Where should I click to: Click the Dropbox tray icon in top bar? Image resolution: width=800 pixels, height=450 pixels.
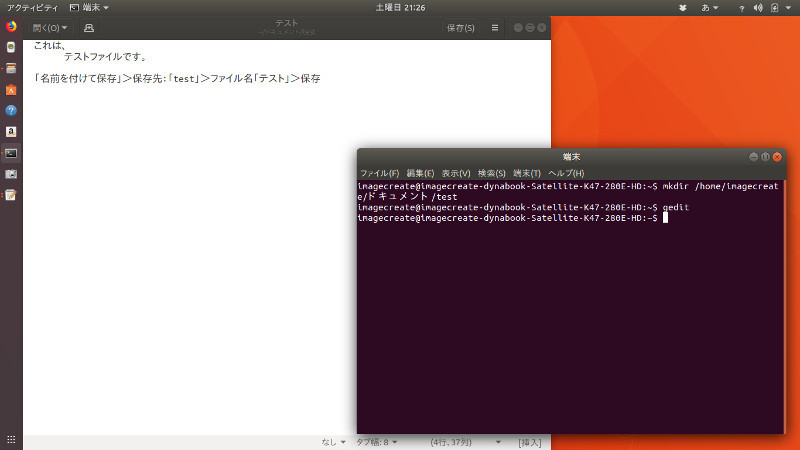pos(682,8)
